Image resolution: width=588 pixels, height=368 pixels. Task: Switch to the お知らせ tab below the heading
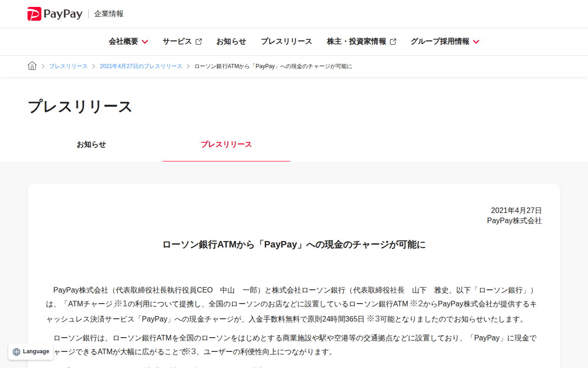coord(91,144)
